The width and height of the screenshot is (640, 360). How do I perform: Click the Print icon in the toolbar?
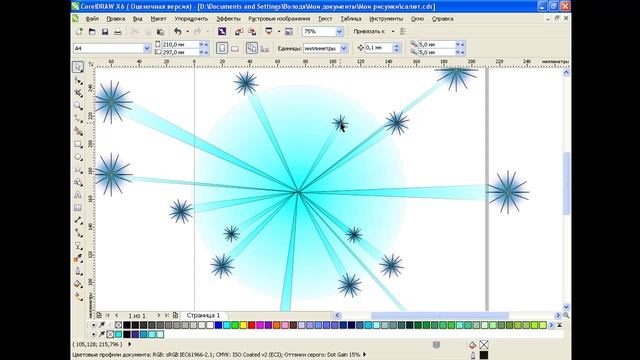point(118,31)
